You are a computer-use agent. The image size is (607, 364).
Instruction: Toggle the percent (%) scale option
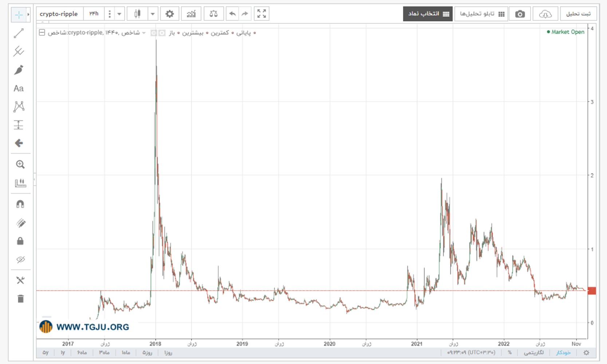[510, 352]
